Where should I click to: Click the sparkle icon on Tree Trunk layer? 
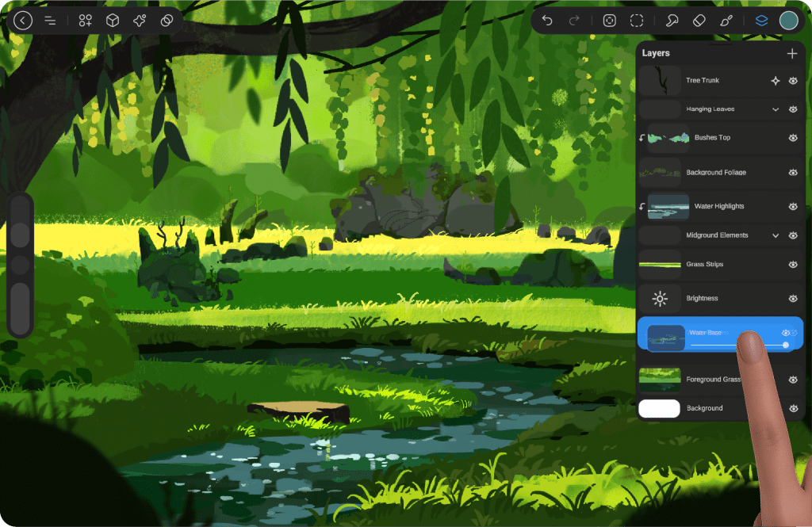776,81
